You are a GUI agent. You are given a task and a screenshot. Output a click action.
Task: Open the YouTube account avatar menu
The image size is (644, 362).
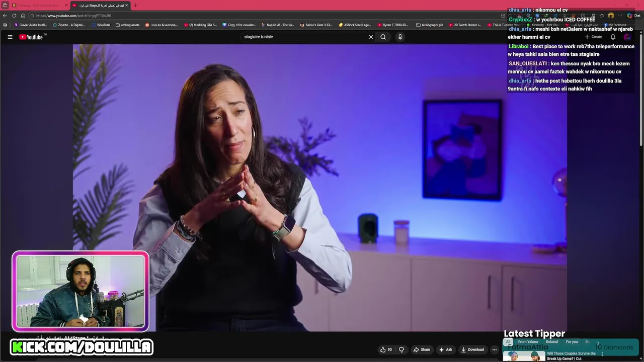coord(627,37)
